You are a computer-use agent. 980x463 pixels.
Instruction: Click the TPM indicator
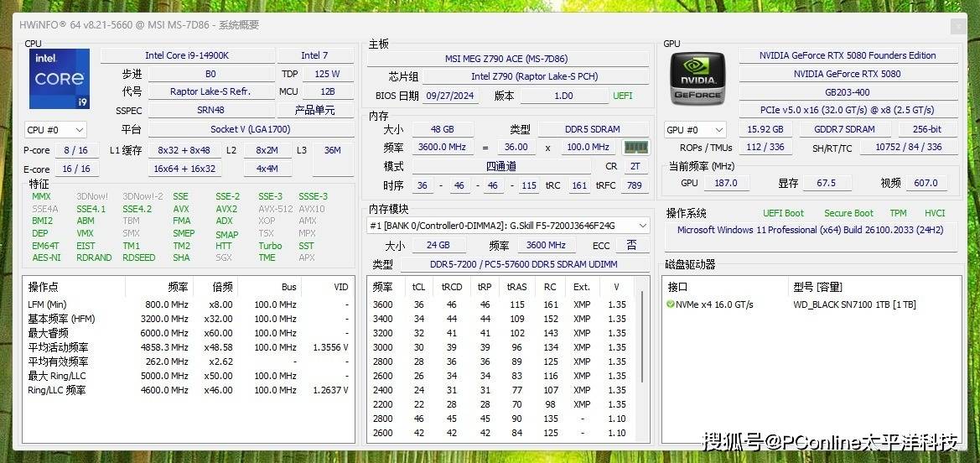(898, 213)
